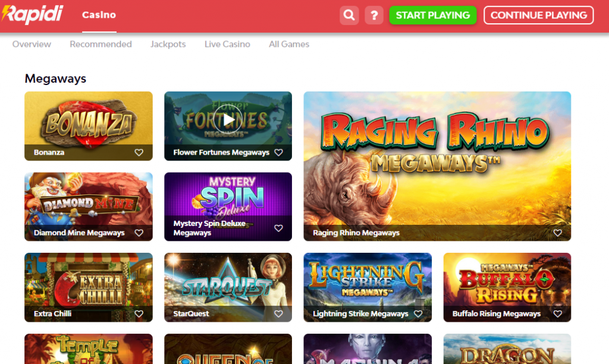Open the Bonanza game thumbnail
Viewport: 609px width, 364px height.
(x=89, y=126)
